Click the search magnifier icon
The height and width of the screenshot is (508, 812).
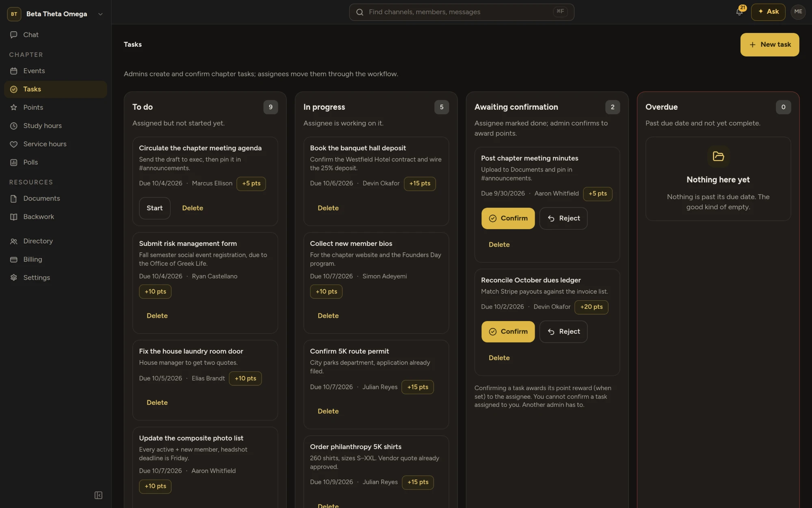tap(360, 12)
